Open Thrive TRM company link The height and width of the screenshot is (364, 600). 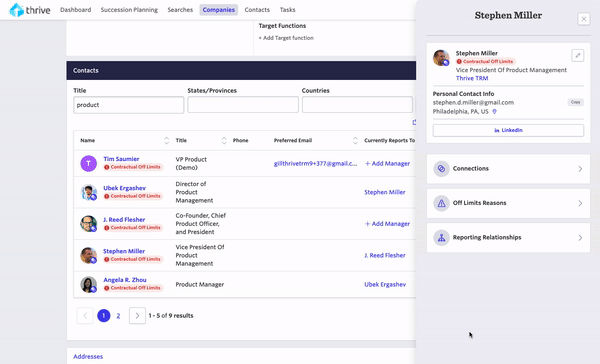point(472,78)
